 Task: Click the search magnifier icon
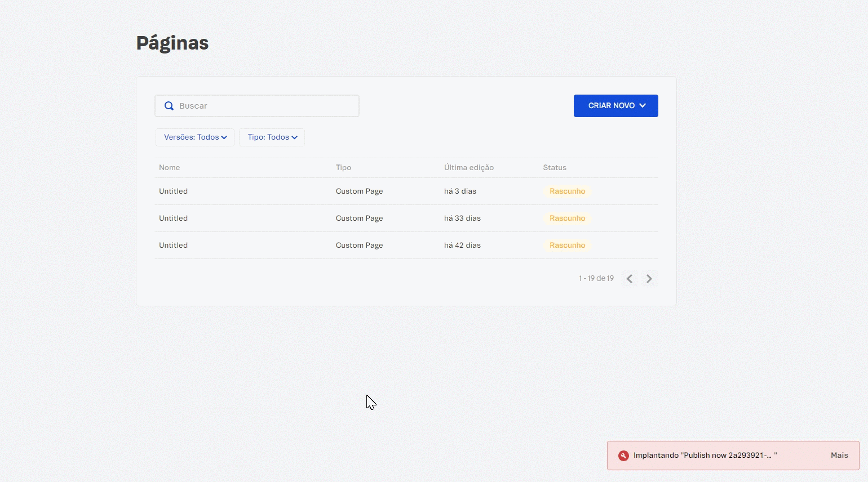[169, 106]
